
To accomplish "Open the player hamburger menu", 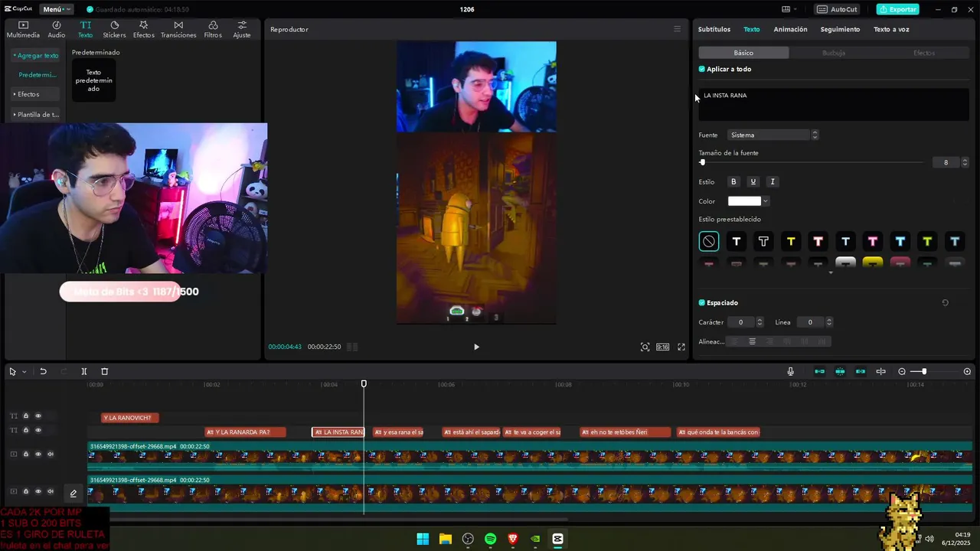I will pyautogui.click(x=677, y=29).
